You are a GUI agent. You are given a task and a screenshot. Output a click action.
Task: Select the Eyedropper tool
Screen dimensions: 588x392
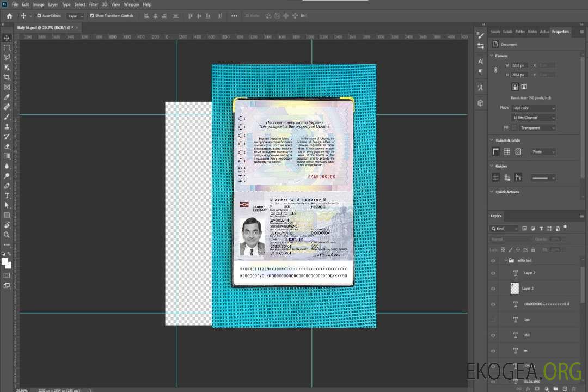click(x=7, y=97)
